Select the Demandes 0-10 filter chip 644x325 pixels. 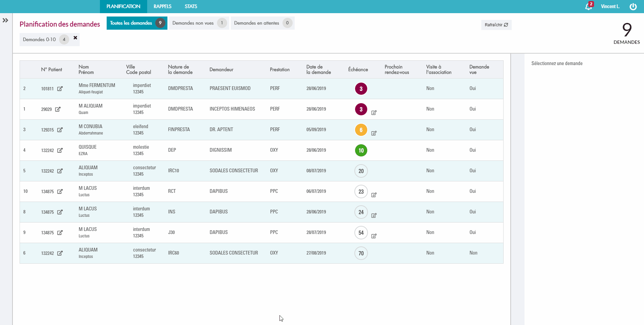click(39, 39)
